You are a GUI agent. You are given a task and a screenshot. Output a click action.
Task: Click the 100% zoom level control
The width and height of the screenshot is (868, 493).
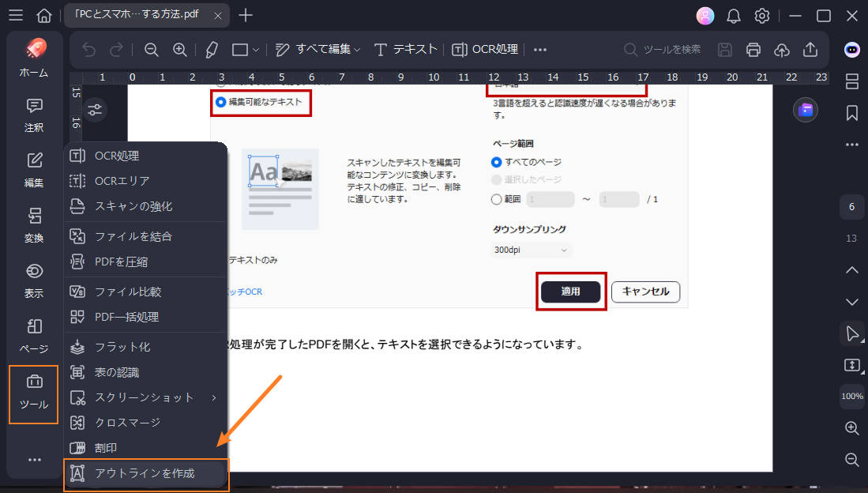(x=851, y=396)
